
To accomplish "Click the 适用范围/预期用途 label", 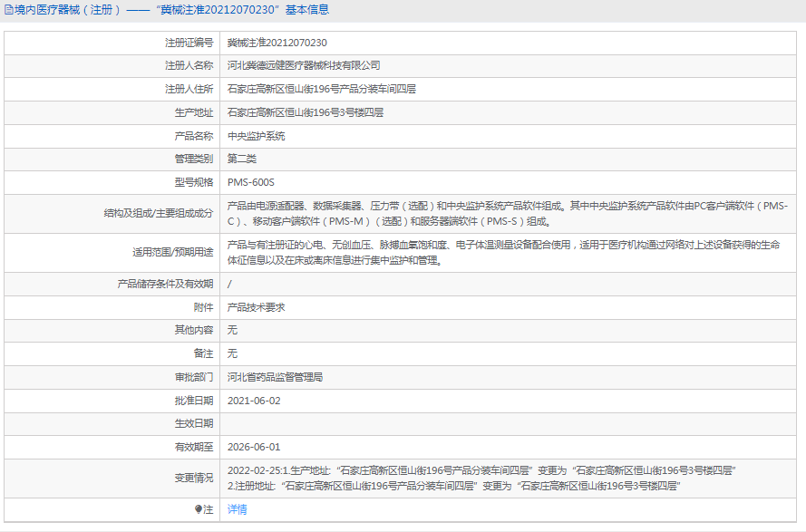I will 172,252.
